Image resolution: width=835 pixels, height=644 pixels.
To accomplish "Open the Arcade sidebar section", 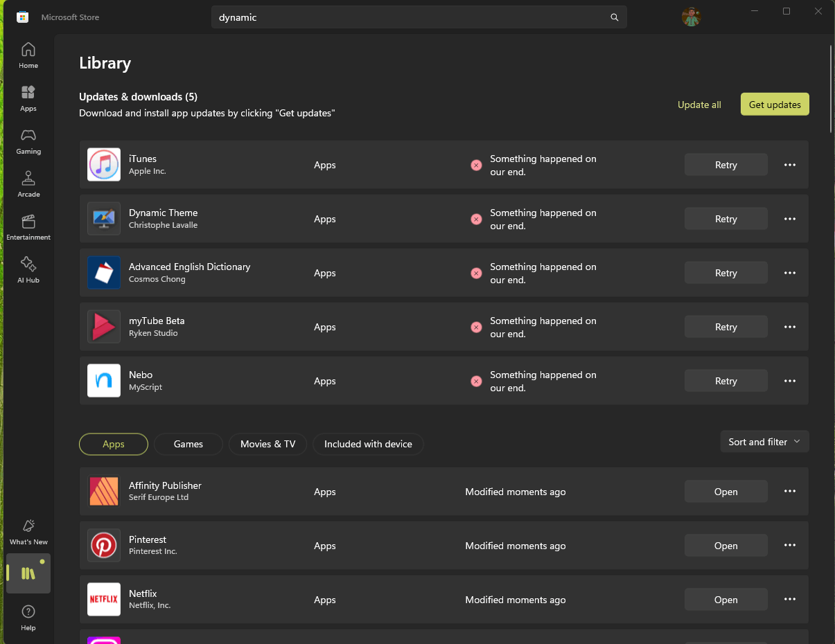I will click(x=28, y=184).
